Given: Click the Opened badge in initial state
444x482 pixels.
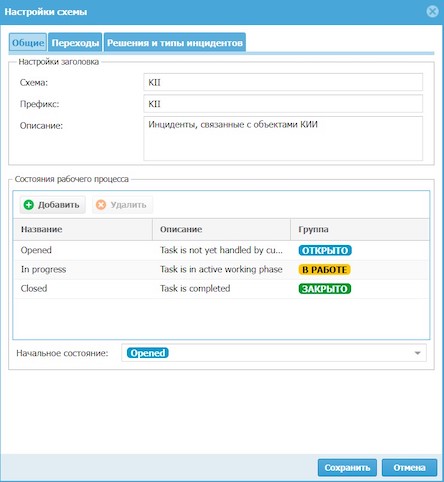Looking at the screenshot, I should 148,353.
